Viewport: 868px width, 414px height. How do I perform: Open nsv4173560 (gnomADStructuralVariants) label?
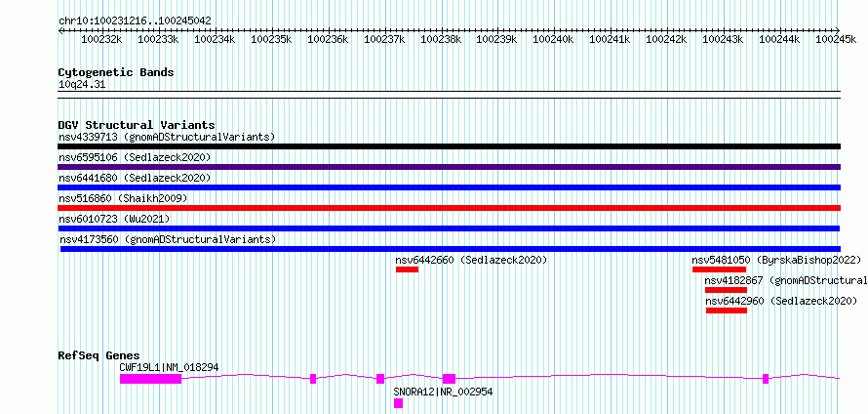[x=168, y=239]
